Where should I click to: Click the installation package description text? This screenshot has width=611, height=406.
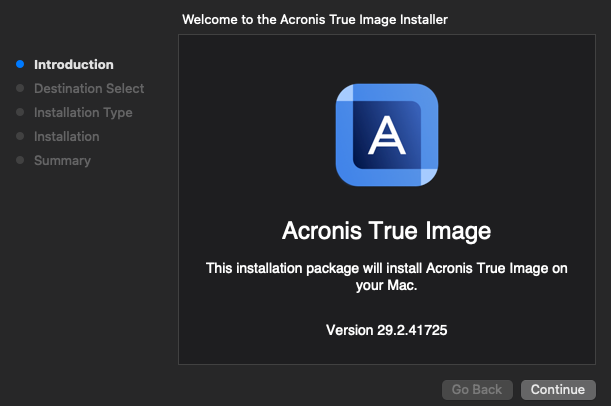click(x=387, y=277)
